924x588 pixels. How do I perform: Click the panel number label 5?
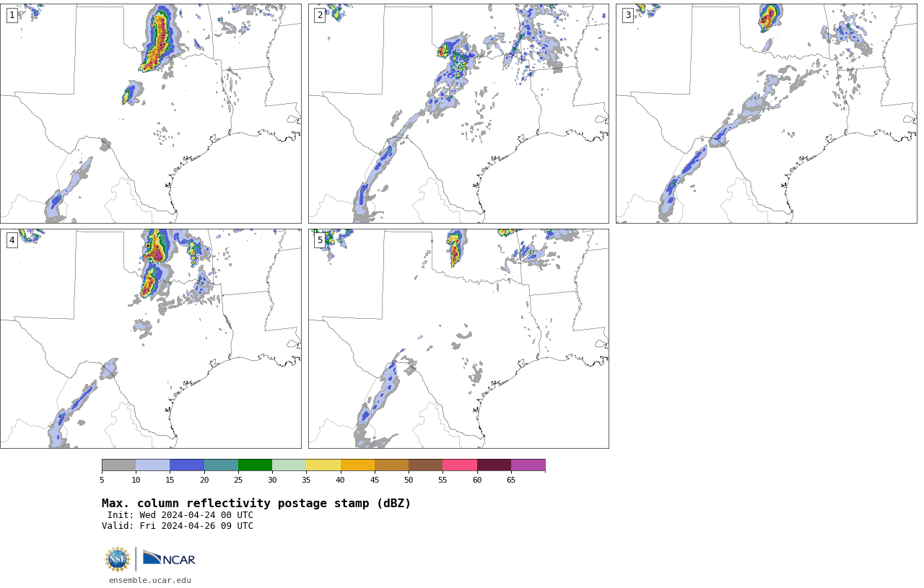(320, 240)
